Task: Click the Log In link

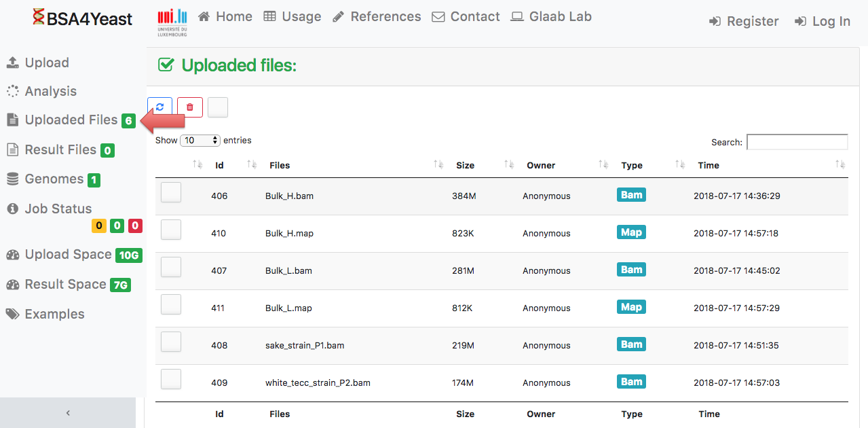Action: (823, 22)
